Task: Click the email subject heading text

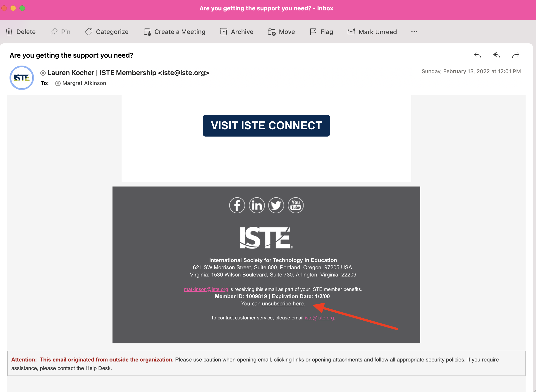Action: [x=72, y=55]
